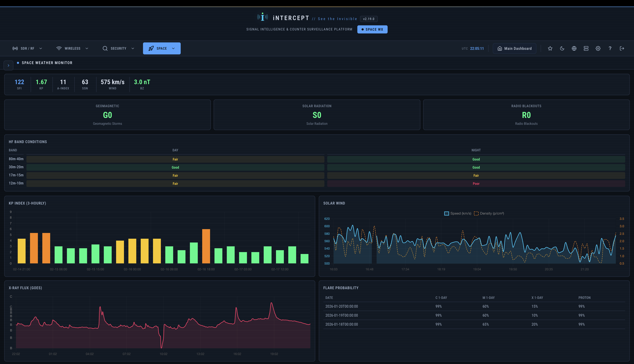Click the star favorites icon
This screenshot has height=364, width=634.
tap(550, 48)
